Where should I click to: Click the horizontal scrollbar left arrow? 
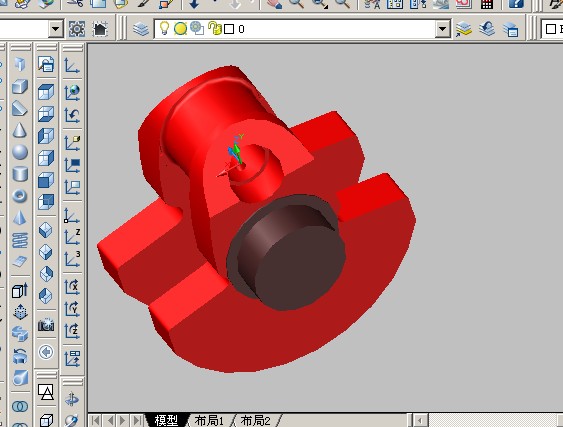click(x=420, y=420)
